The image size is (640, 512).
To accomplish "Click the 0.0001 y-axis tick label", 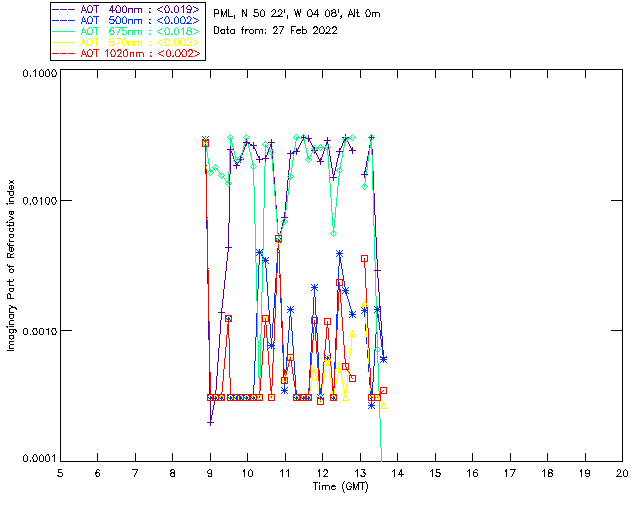I will coord(37,459).
